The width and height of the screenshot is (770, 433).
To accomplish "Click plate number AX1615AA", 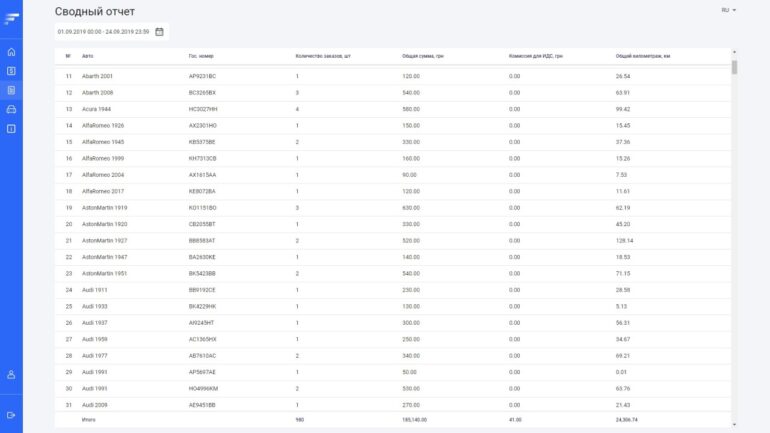I will 202,175.
